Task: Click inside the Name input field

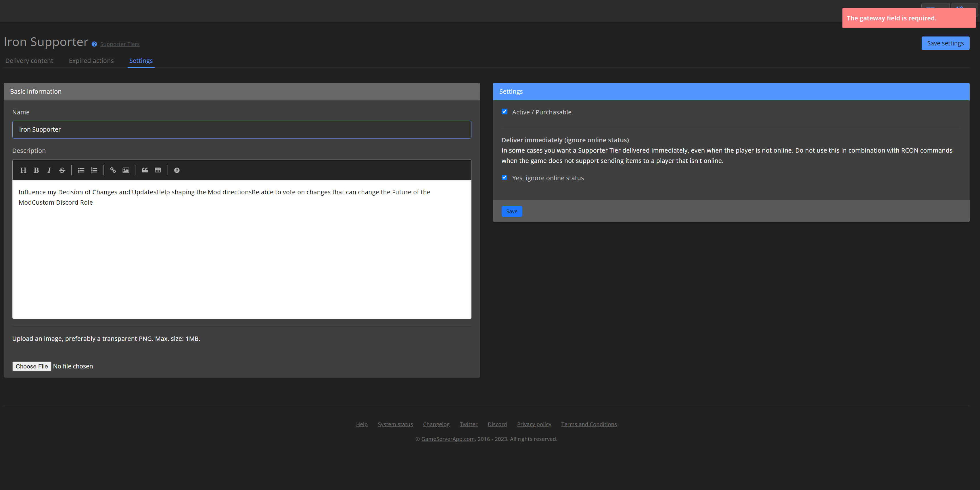Action: (242, 129)
